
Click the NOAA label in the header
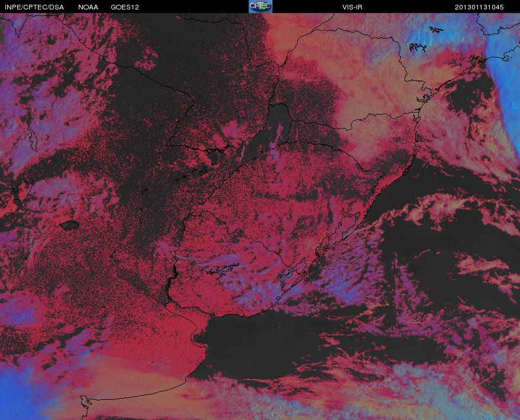click(x=88, y=7)
